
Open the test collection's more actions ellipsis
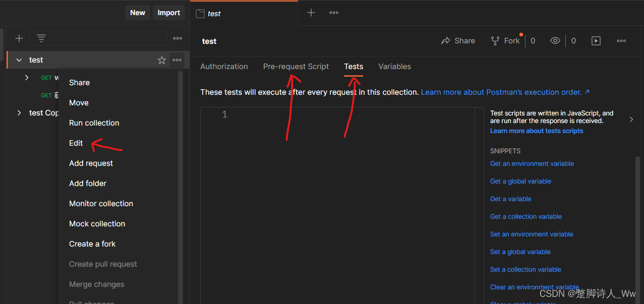(x=177, y=60)
